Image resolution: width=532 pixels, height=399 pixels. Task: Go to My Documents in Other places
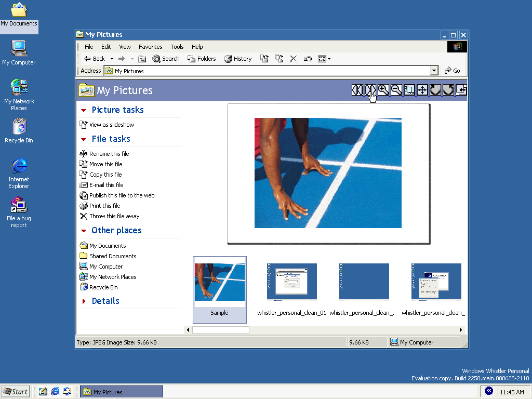click(108, 246)
